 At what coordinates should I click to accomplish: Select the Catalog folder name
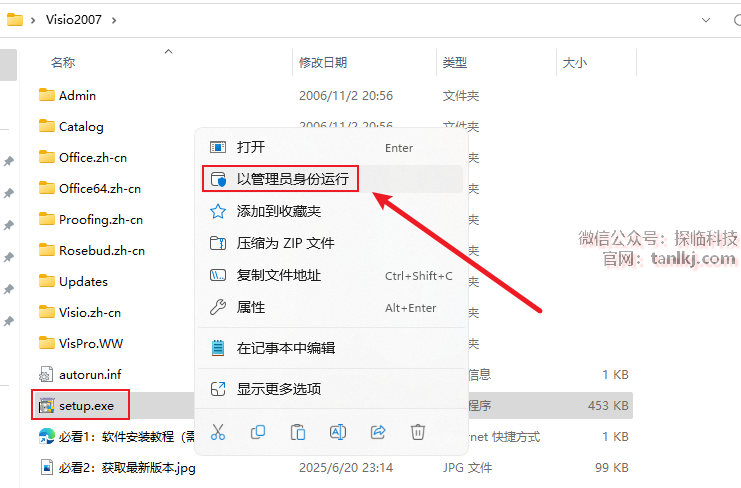(x=81, y=127)
